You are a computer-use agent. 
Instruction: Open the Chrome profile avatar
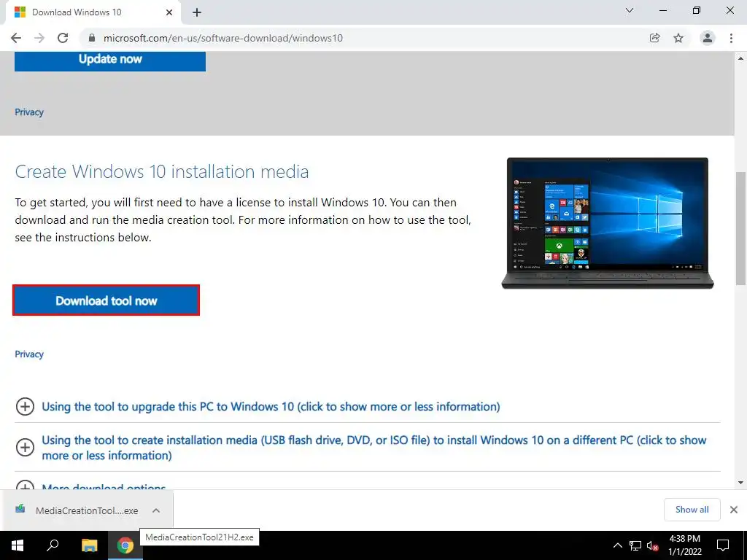(x=708, y=38)
